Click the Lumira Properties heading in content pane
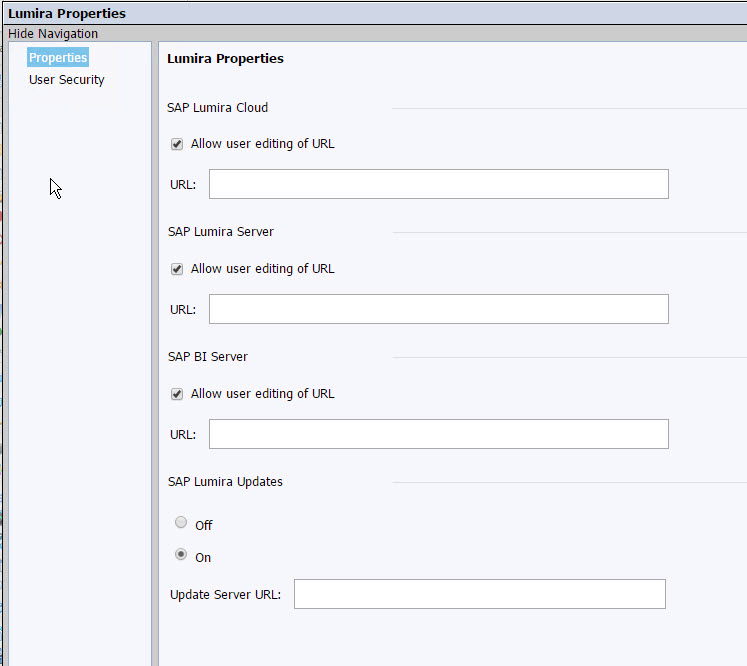747x666 pixels. tap(225, 59)
